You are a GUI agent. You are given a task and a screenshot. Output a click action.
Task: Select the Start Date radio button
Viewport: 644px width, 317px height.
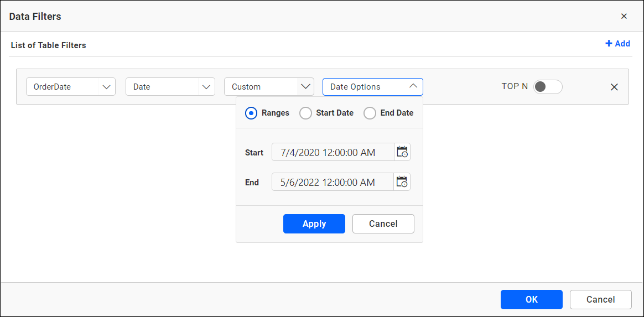(305, 113)
